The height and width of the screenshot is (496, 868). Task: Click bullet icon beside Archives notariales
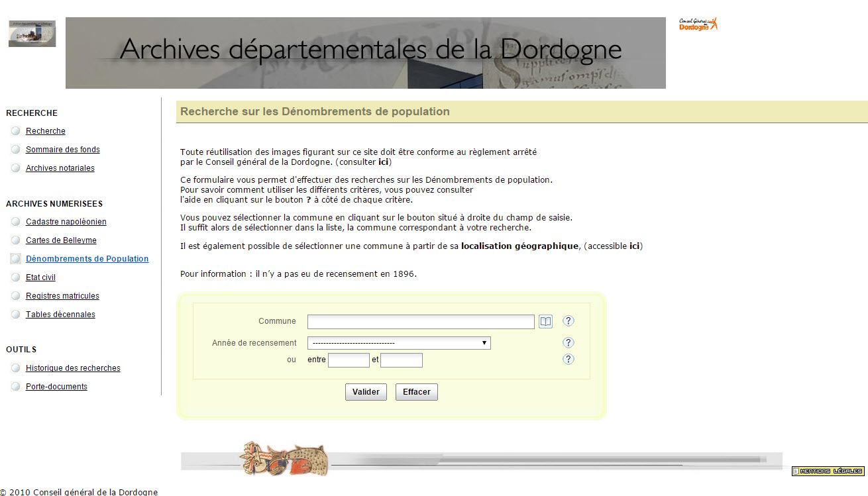coord(16,168)
